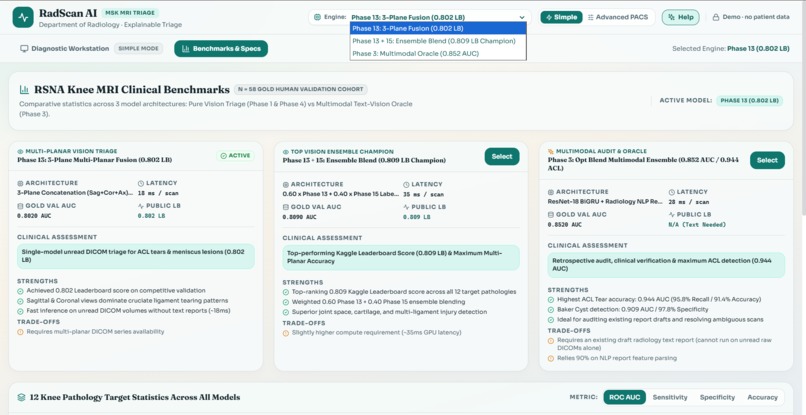Click checkmark icon beside Highest ACL Tear accuracy
The width and height of the screenshot is (806, 415).
pos(551,299)
